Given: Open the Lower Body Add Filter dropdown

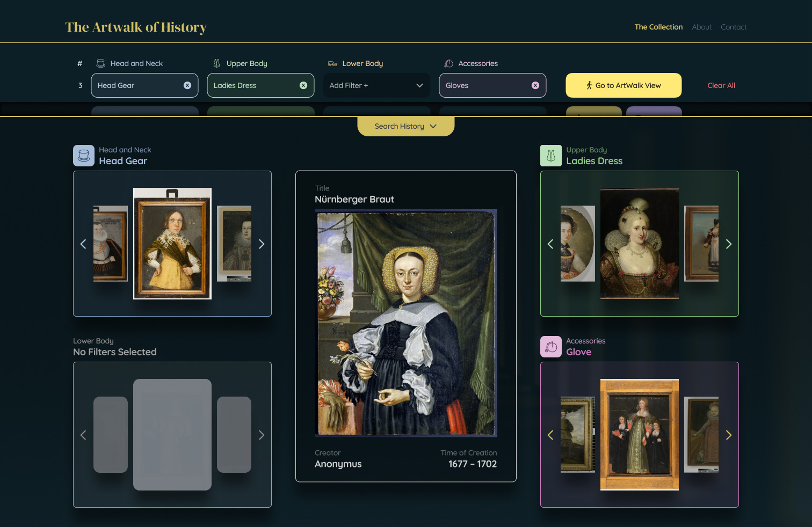Looking at the screenshot, I should (x=376, y=85).
